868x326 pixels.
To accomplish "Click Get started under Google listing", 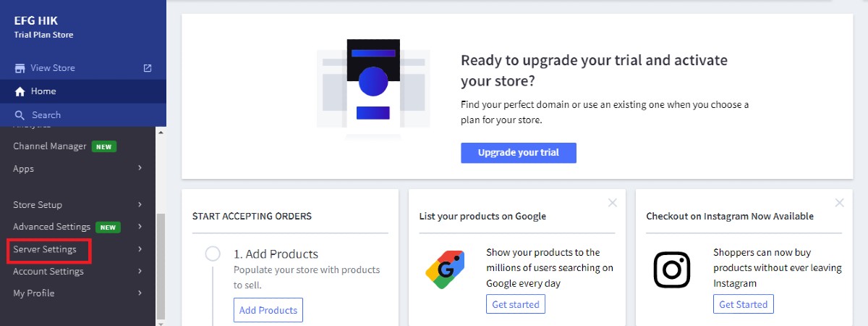I will pos(516,304).
